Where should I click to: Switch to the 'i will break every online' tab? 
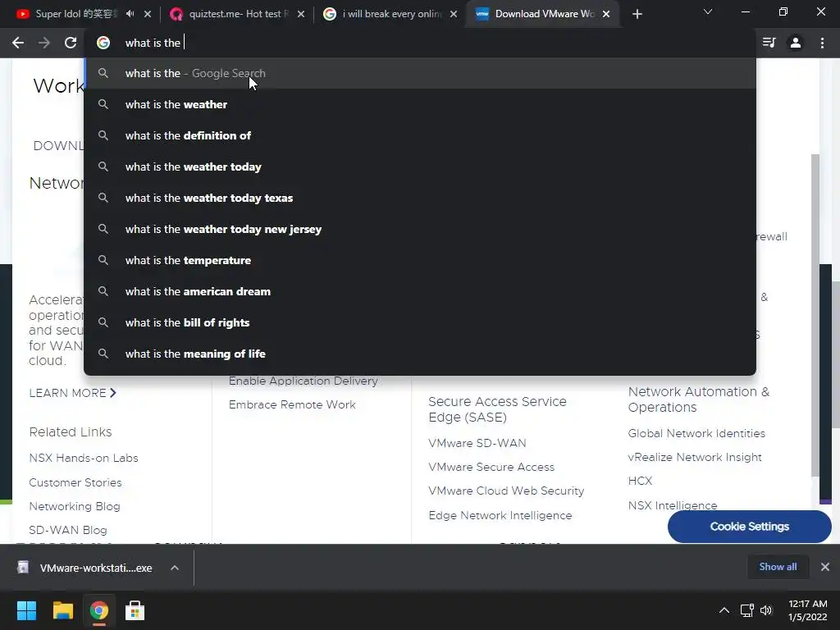(x=388, y=14)
